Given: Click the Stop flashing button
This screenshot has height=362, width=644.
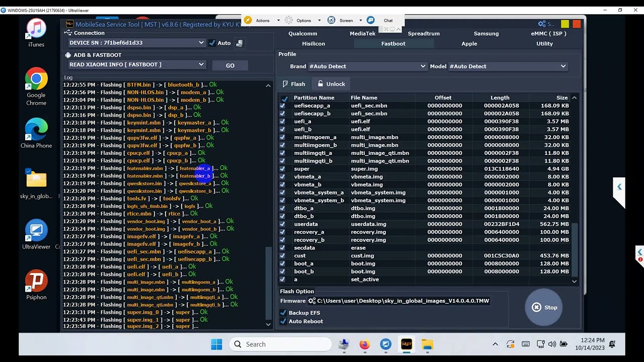Looking at the screenshot, I should 544,307.
